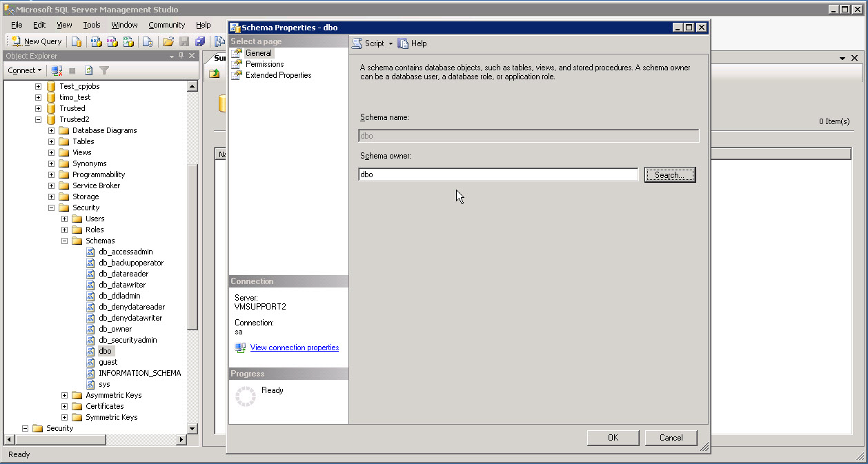Click the Refresh icon in Object Explorer
The image size is (868, 464).
click(88, 70)
